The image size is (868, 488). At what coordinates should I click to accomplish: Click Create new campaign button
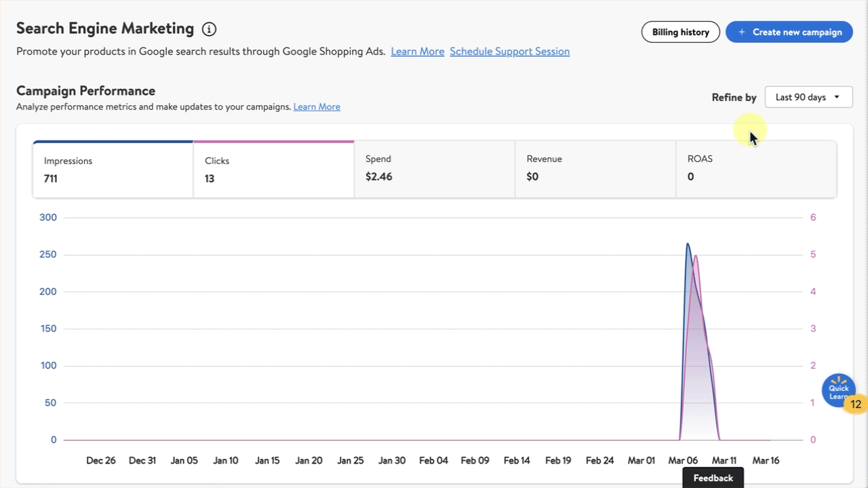pos(789,32)
